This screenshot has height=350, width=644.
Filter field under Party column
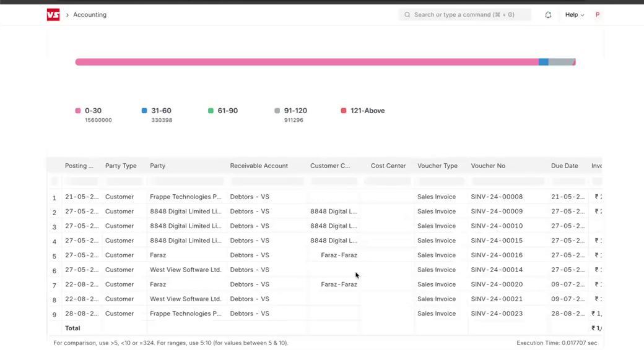[x=187, y=181]
